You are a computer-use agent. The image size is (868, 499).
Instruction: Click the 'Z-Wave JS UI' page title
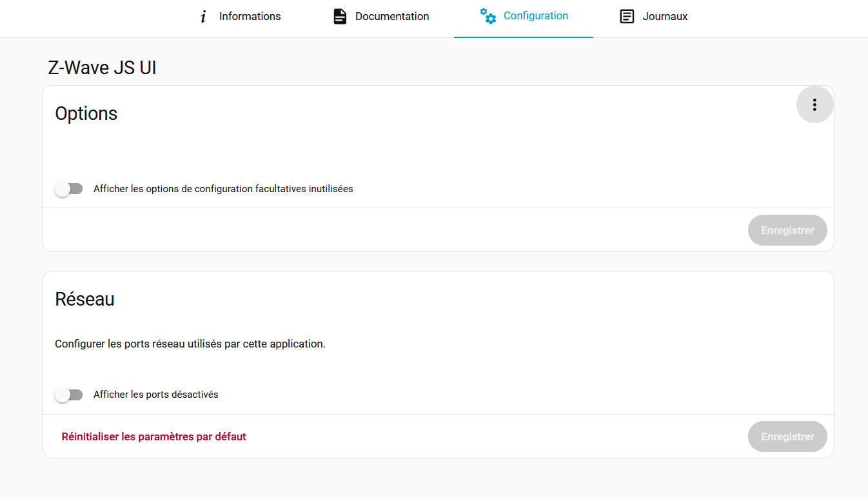tap(102, 68)
